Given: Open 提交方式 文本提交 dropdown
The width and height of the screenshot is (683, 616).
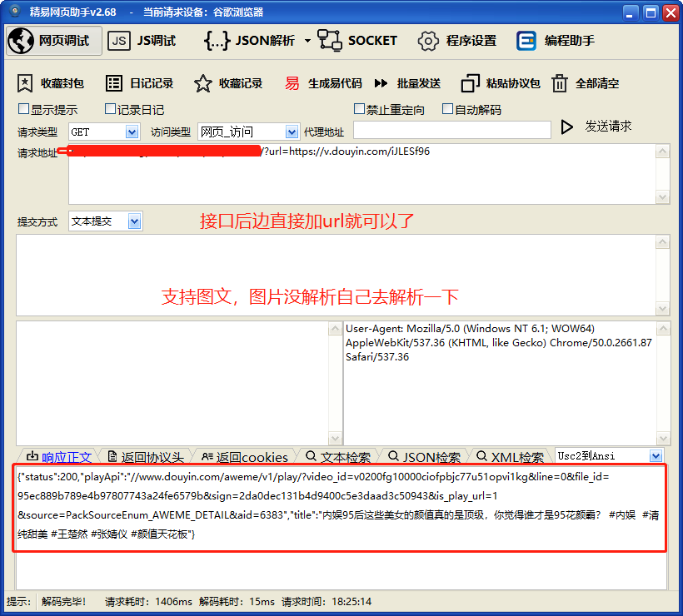Looking at the screenshot, I should (135, 221).
